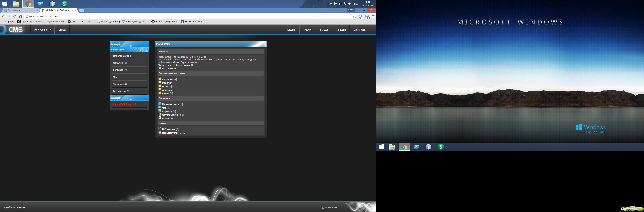Expand the Новости сайта navigation item
This screenshot has height=212, width=644.
123,56
